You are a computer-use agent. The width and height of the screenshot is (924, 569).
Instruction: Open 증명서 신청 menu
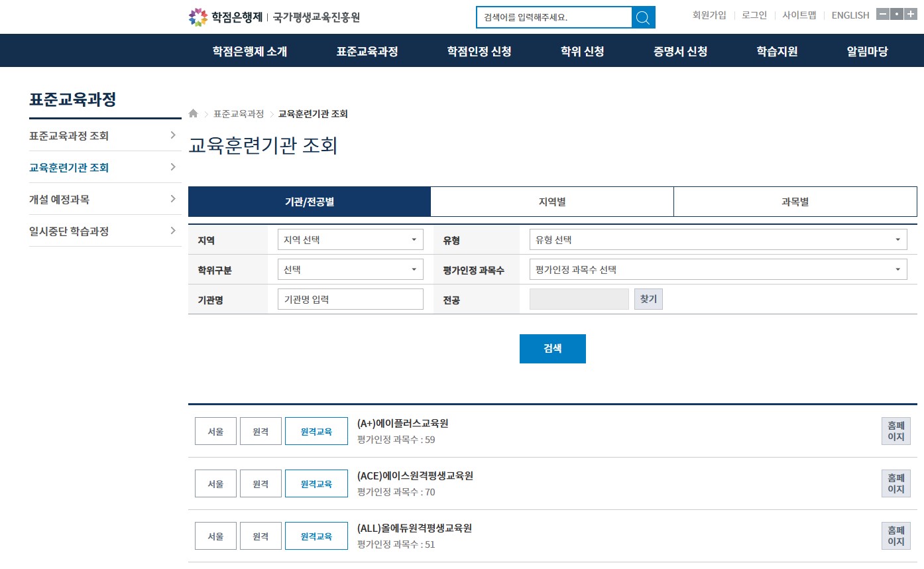[x=680, y=51]
